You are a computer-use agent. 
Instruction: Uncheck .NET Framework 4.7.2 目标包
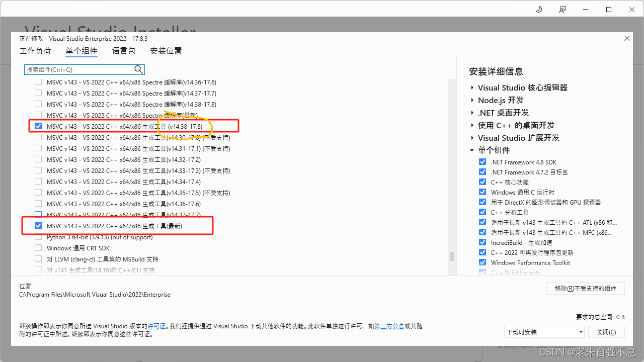482,172
